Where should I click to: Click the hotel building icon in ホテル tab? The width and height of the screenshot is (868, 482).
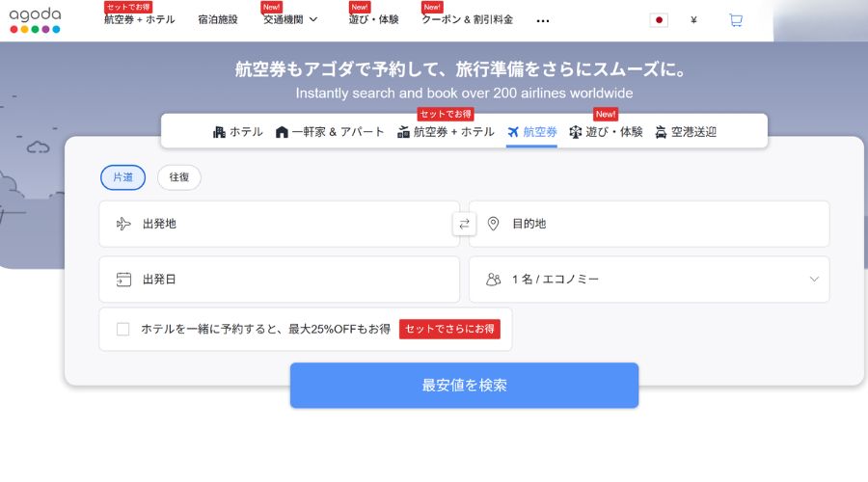[219, 132]
